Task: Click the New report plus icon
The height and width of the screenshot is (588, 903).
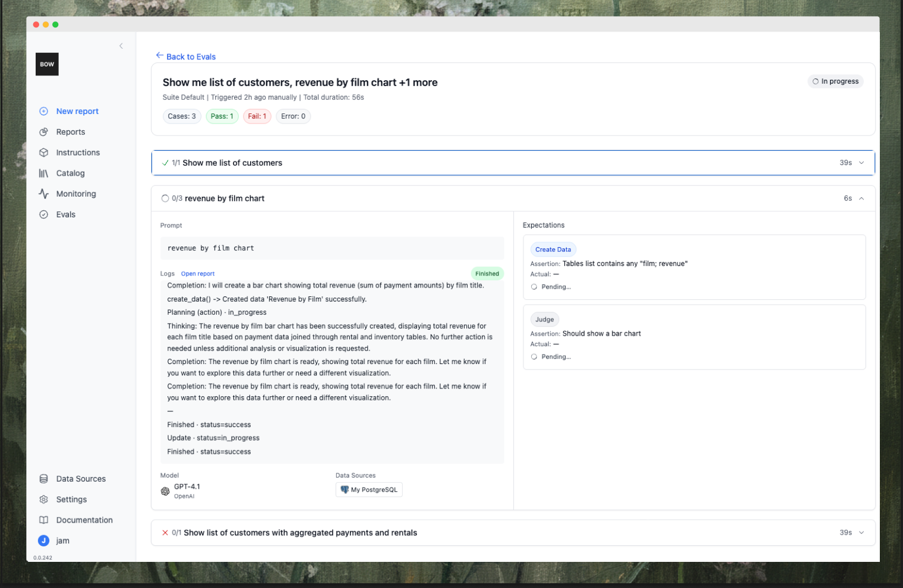Action: [x=43, y=111]
